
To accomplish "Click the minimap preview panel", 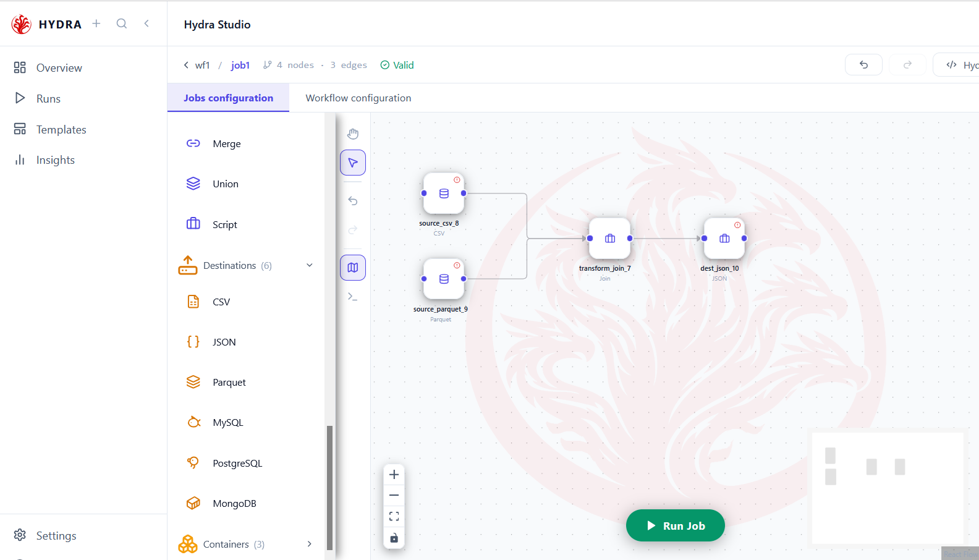I will tap(888, 488).
